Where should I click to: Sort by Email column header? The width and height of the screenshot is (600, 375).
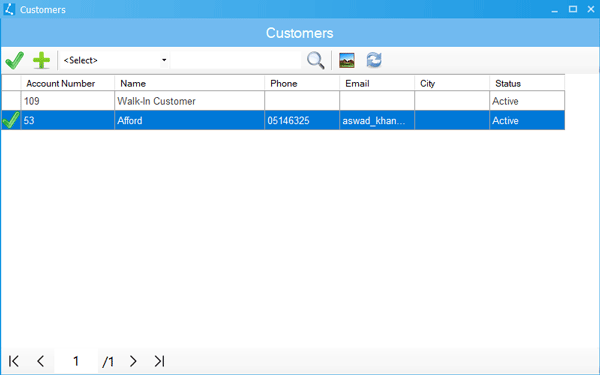pyautogui.click(x=377, y=83)
